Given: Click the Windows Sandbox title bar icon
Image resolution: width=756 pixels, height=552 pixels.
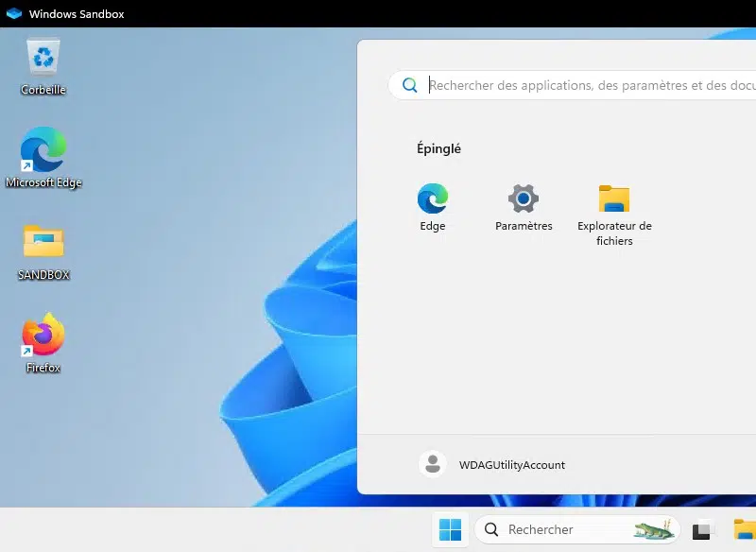Looking at the screenshot, I should (13, 14).
